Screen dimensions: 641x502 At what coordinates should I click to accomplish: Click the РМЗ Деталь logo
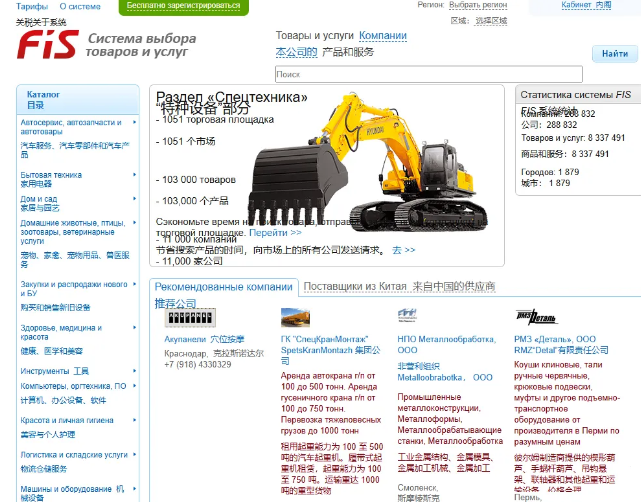(536, 316)
